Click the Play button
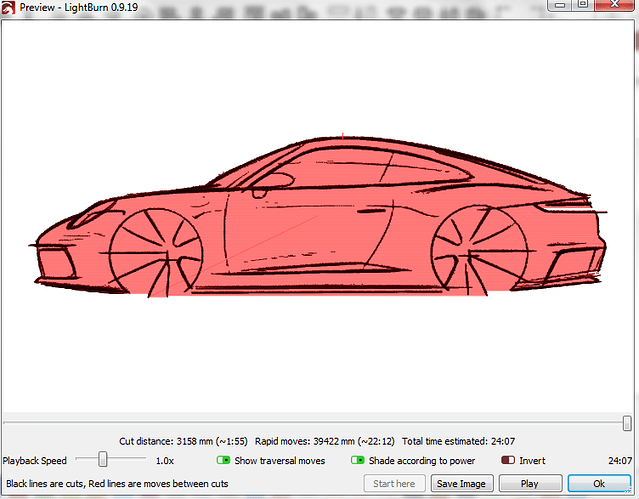639x499 pixels. [530, 484]
